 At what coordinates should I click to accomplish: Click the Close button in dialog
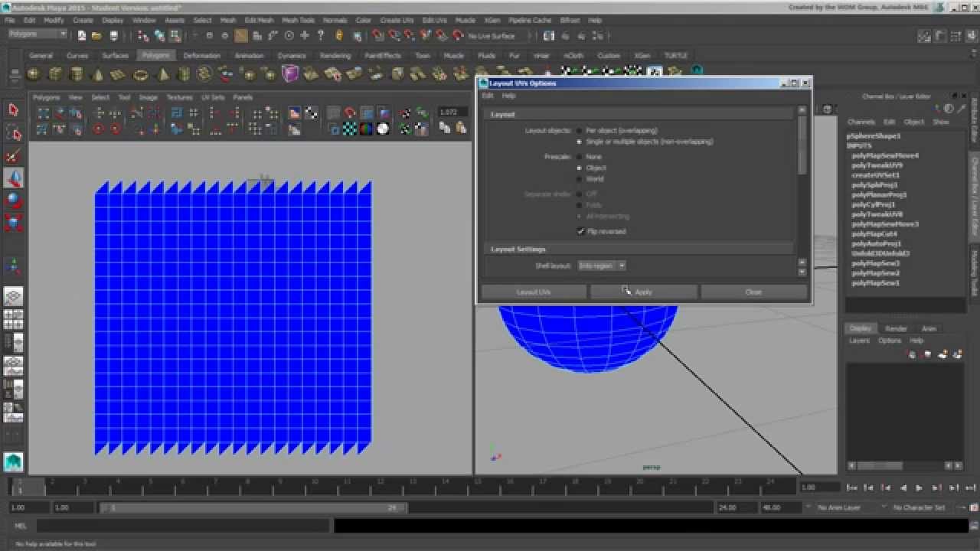coord(753,292)
